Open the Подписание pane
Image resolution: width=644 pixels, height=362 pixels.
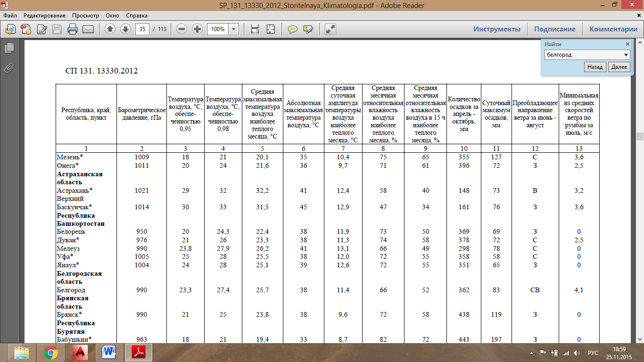click(x=555, y=29)
